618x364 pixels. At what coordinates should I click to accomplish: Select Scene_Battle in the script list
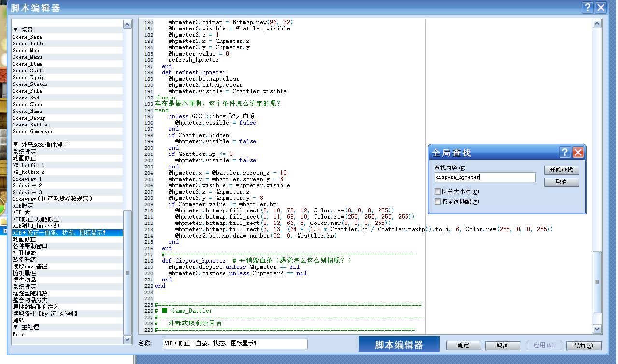[67, 125]
